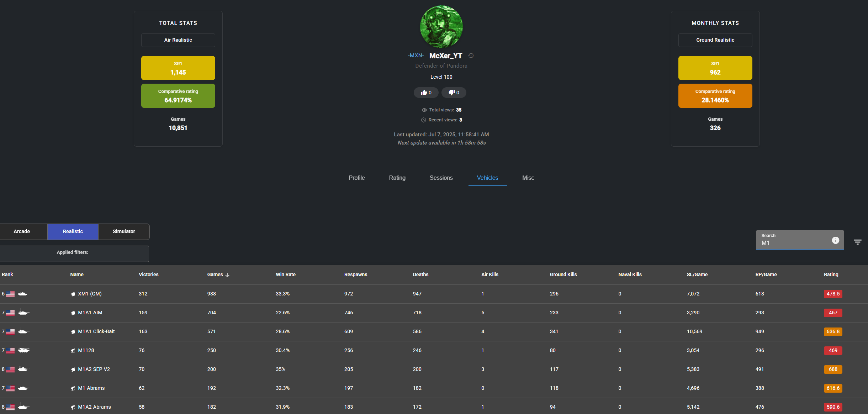Screen dimensions: 868x414
Task: Click the Applied filters box
Action: tap(74, 253)
